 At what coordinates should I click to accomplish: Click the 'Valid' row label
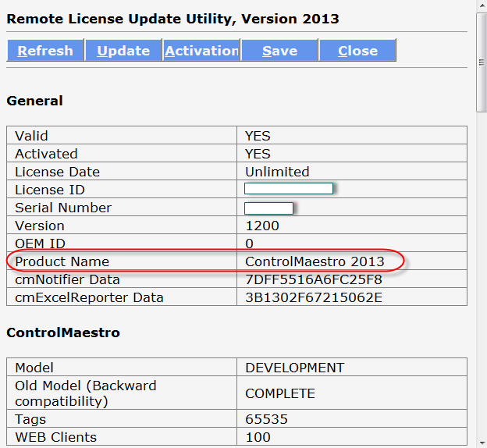pyautogui.click(x=31, y=136)
